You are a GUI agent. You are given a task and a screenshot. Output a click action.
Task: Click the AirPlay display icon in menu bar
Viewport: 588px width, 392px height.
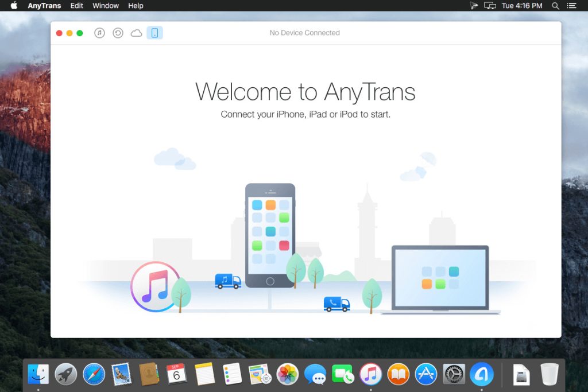point(489,6)
